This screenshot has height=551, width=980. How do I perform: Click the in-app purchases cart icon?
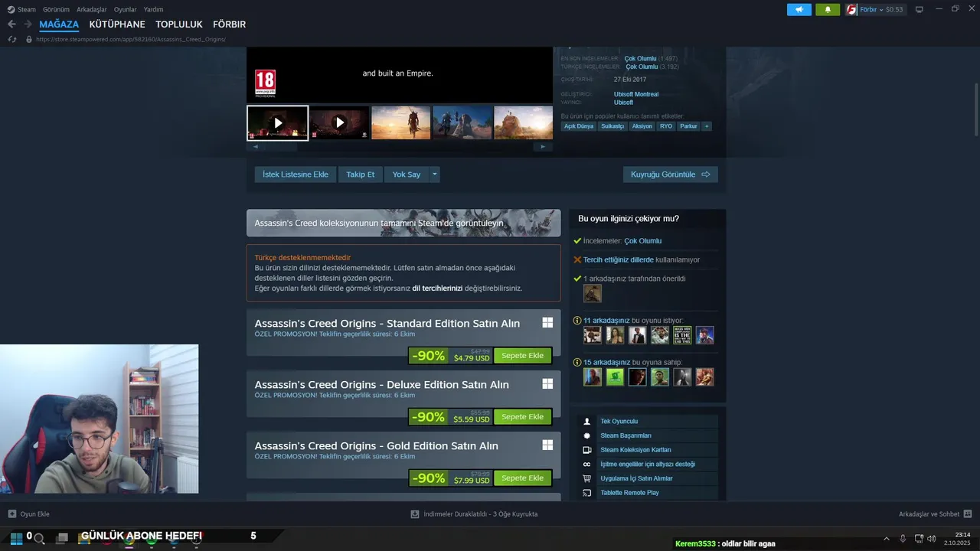(x=586, y=478)
